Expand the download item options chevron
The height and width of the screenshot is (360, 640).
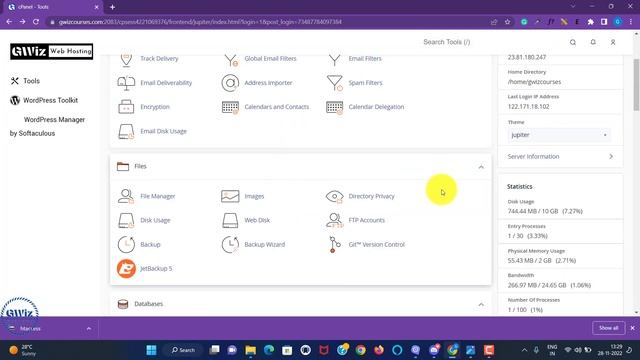coord(89,329)
